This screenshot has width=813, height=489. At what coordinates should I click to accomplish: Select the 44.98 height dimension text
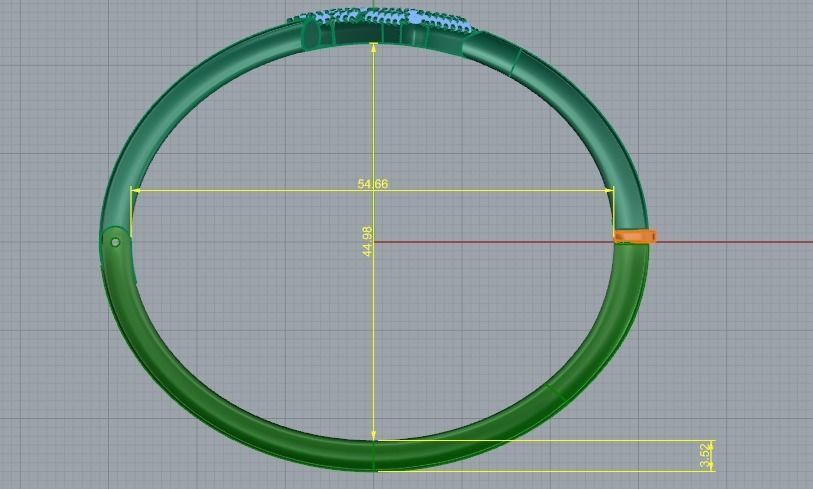[367, 241]
